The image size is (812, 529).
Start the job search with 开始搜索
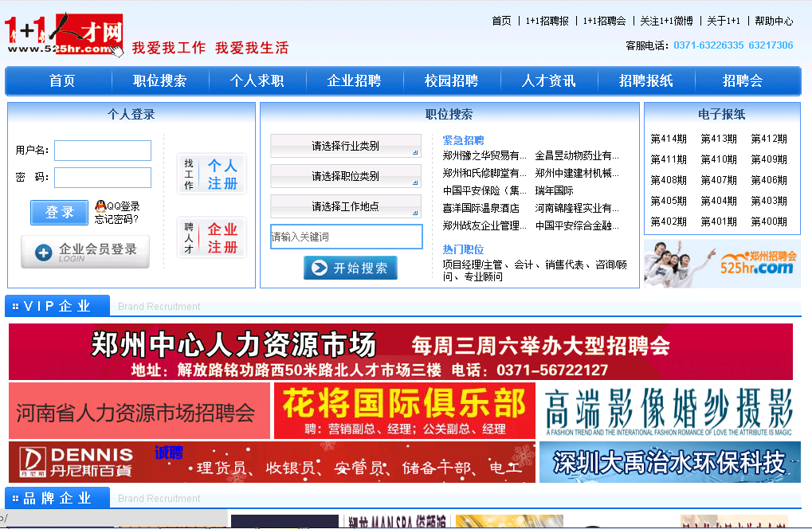[x=351, y=268]
